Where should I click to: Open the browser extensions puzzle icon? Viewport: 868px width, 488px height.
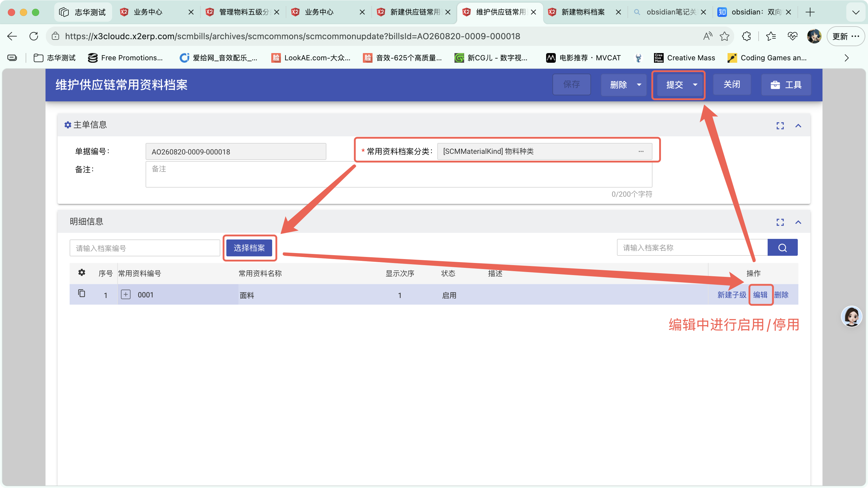tap(746, 36)
